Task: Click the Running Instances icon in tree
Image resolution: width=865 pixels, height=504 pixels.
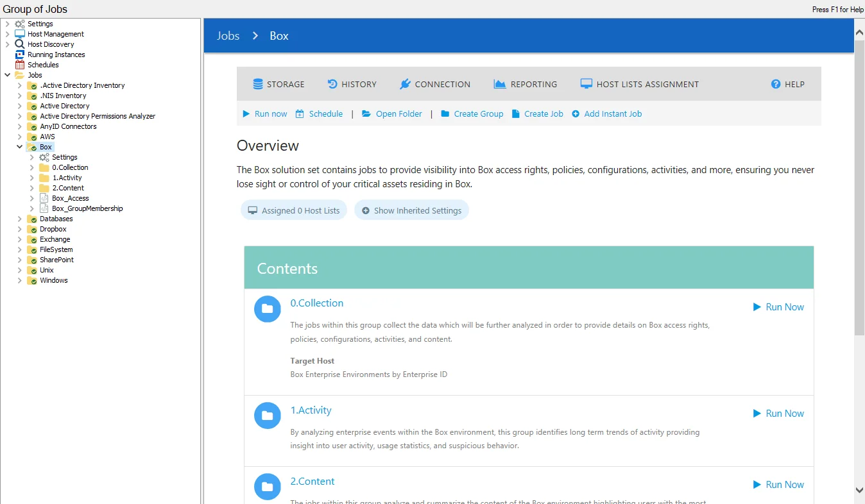Action: [x=20, y=55]
